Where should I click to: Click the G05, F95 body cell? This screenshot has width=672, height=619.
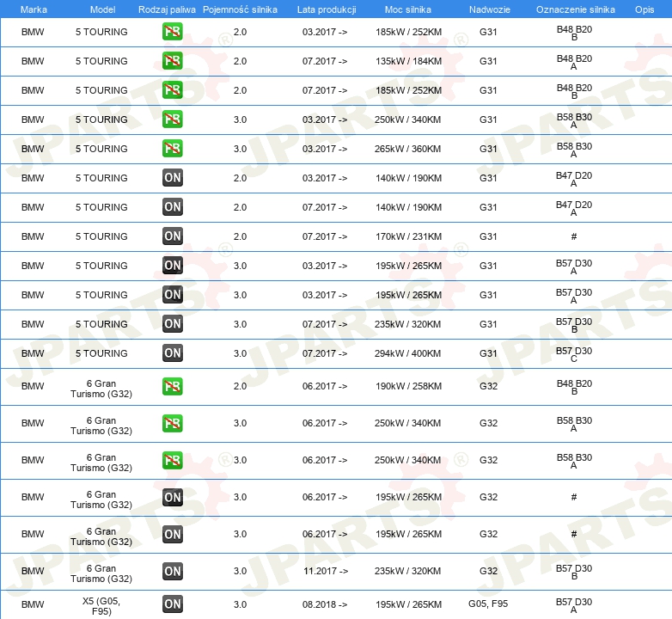coord(488,604)
